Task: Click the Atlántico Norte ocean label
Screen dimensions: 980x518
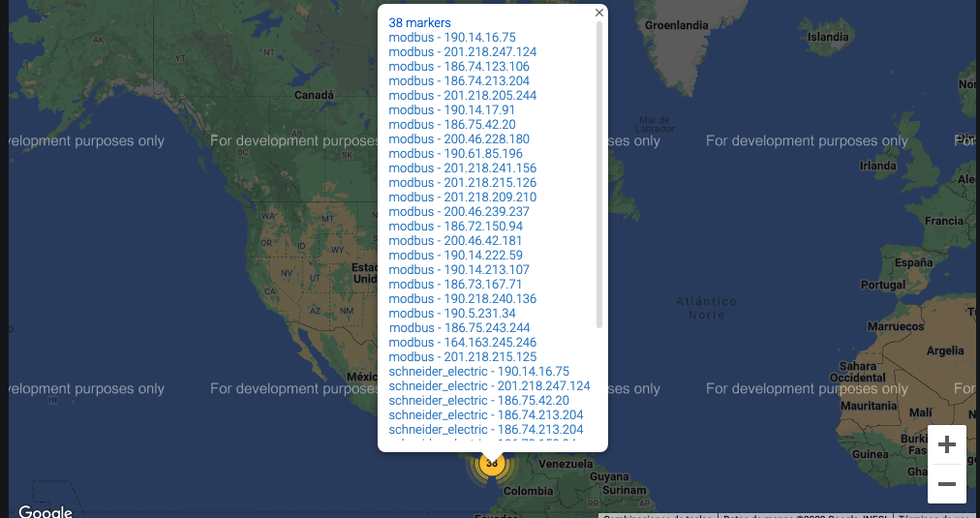Action: point(707,308)
